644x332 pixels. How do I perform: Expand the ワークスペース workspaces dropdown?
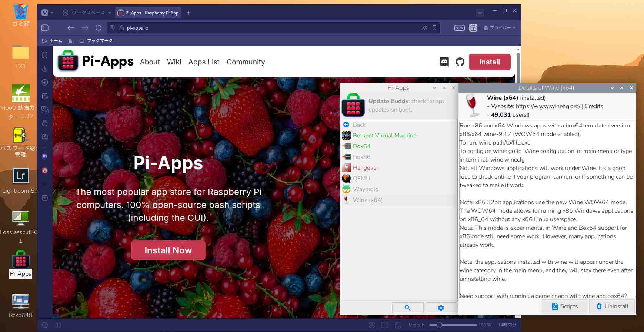tap(87, 13)
